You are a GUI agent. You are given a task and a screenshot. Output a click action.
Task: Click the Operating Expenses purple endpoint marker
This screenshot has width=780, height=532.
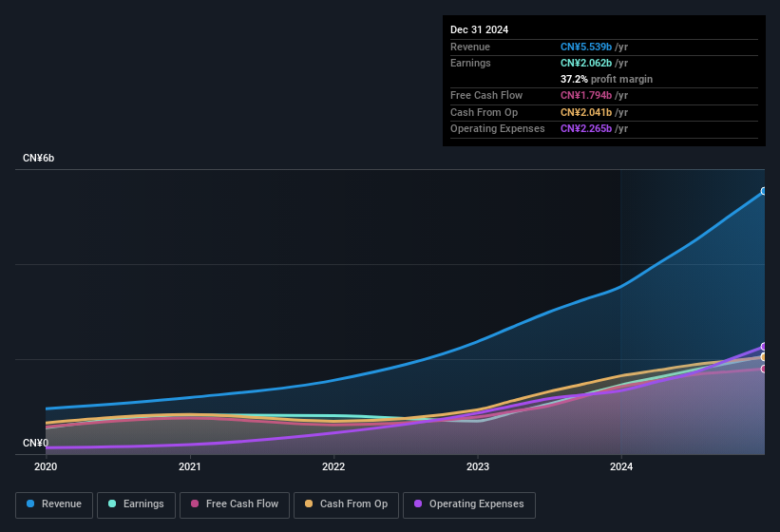click(764, 347)
